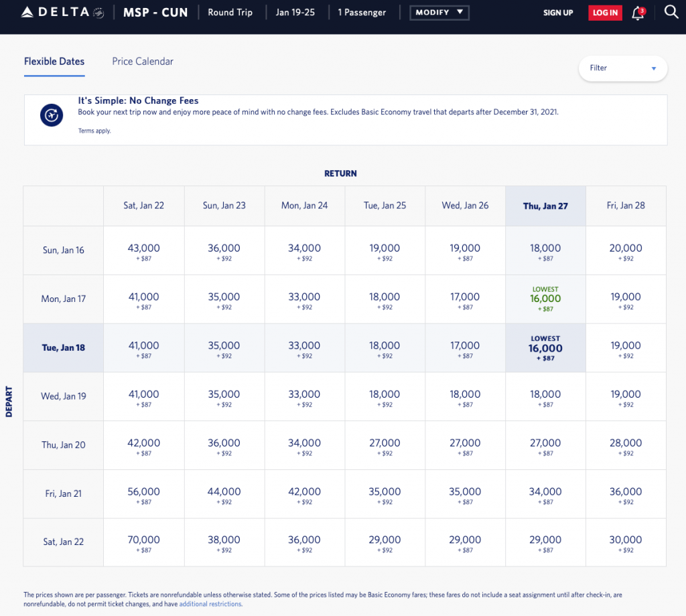Screen dimensions: 686x616
Task: Choose the selected 16,000 fare for Tue, Jan 18
Action: point(545,348)
